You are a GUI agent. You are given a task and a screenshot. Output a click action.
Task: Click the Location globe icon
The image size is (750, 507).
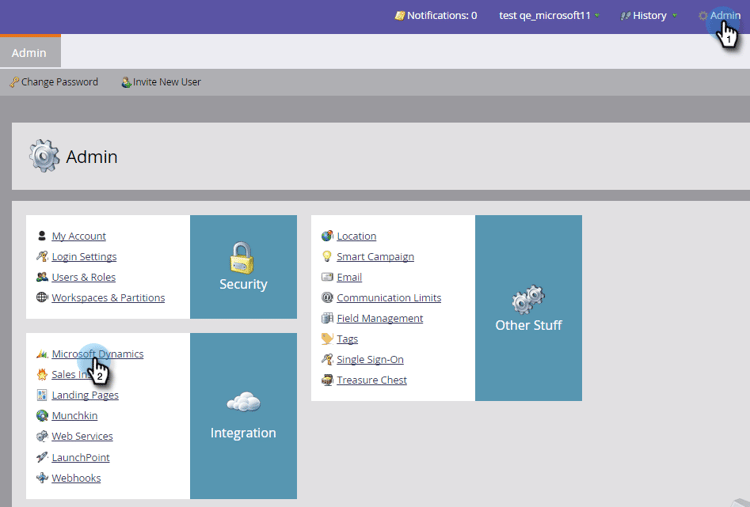pos(327,236)
